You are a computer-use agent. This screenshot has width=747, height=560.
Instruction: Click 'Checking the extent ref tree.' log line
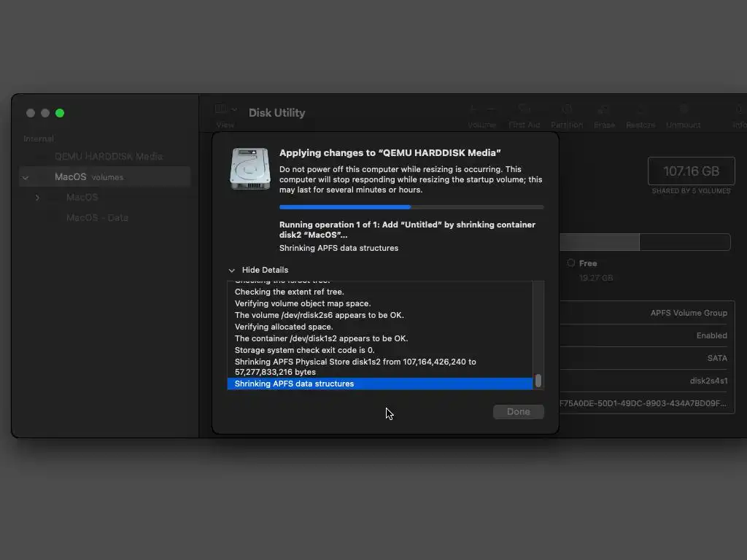[289, 292]
